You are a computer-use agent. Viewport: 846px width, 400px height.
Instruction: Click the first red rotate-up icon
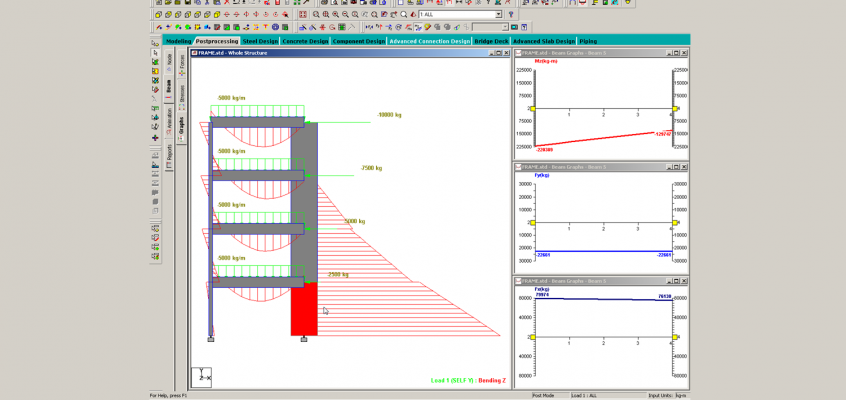pos(227,15)
